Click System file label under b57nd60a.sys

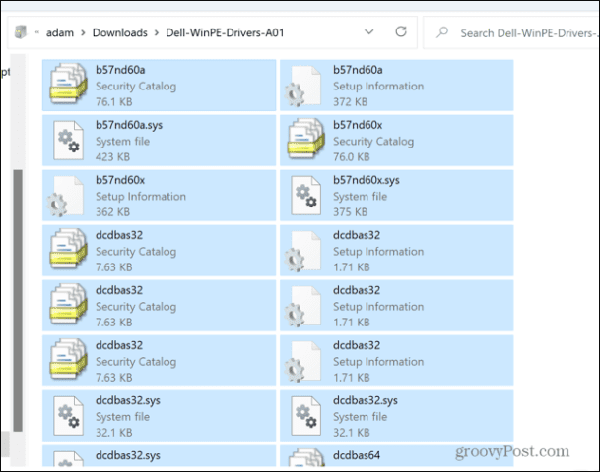[123, 142]
